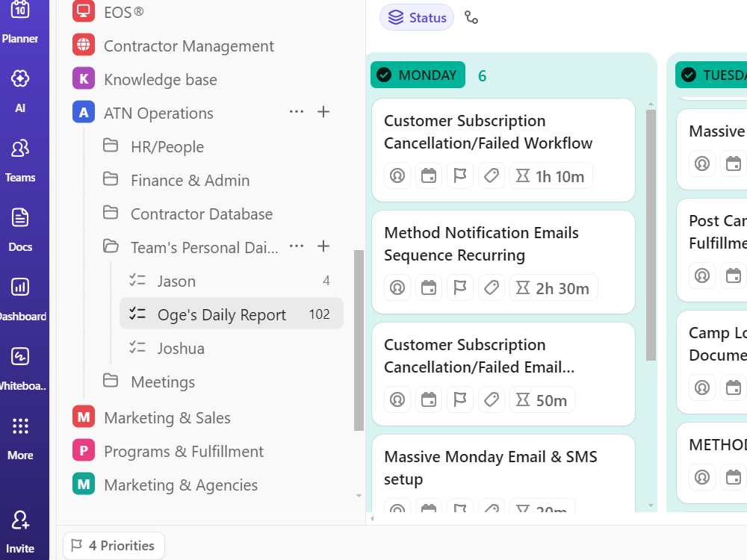This screenshot has width=747, height=560.
Task: Click assignee icon on Method Notification Emails card
Action: tap(397, 287)
